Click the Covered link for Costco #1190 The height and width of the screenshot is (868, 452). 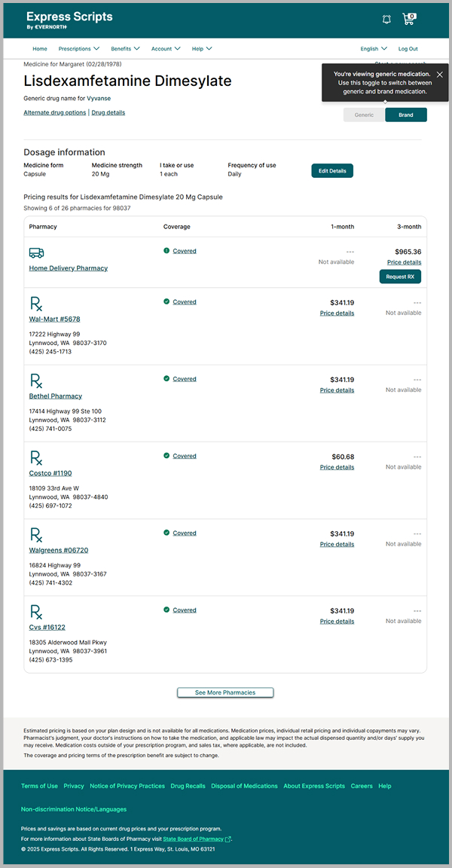click(x=185, y=456)
